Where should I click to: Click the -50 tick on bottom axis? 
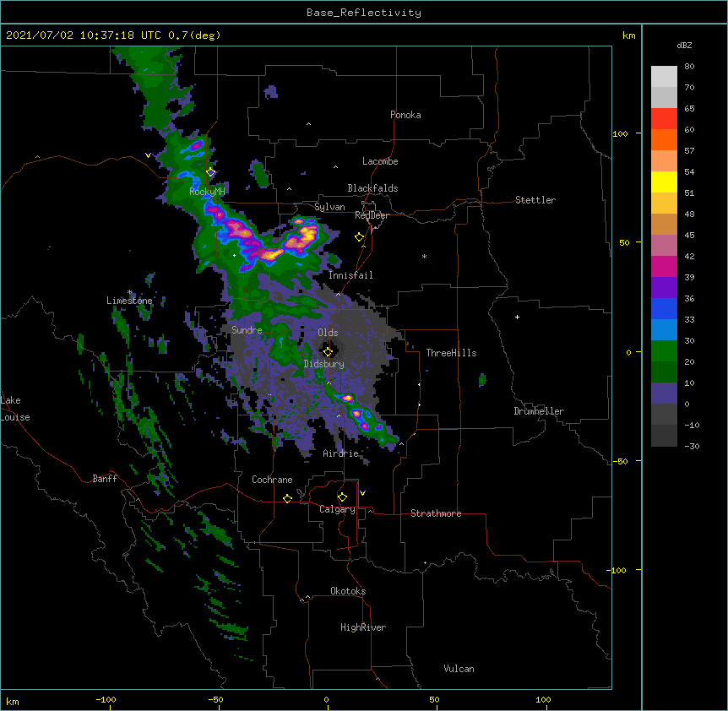point(215,699)
